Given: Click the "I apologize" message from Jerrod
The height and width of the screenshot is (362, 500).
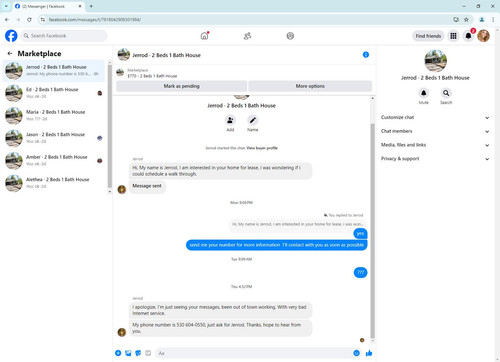Looking at the screenshot, I should tap(220, 310).
